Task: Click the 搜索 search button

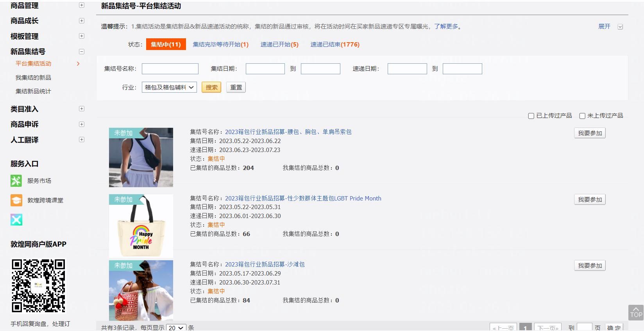Action: click(211, 88)
